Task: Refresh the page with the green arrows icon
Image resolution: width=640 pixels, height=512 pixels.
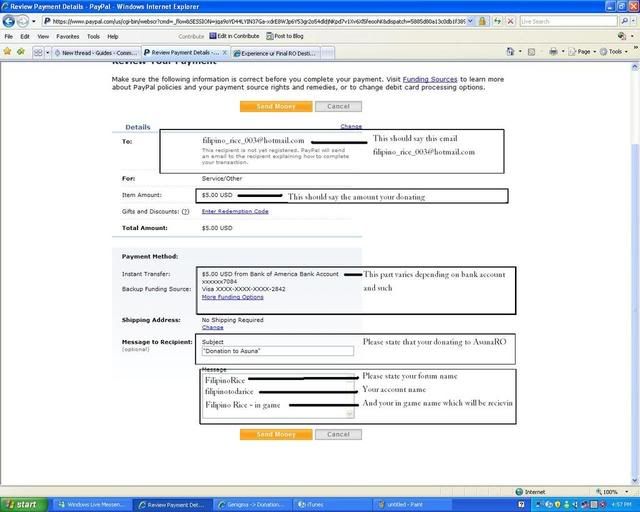Action: click(x=497, y=21)
